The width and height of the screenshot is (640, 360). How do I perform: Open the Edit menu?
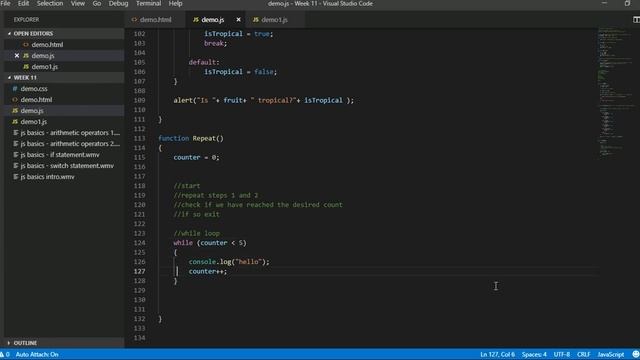click(23, 4)
